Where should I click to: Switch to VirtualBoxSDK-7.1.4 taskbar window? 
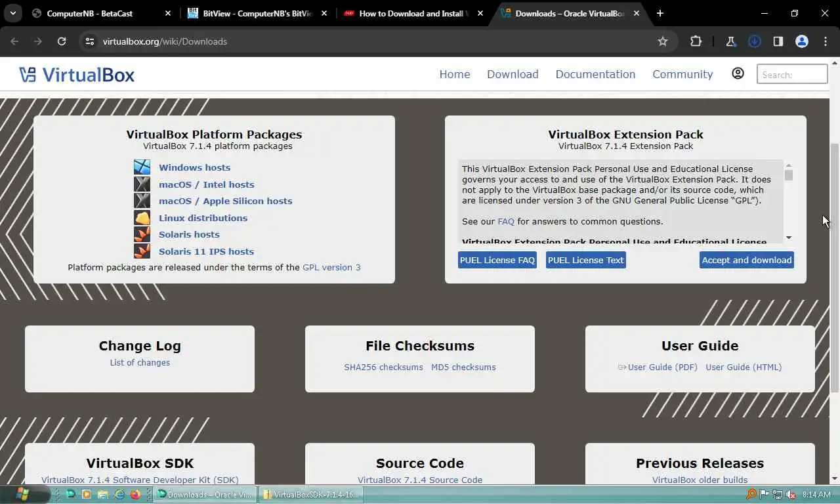click(312, 494)
